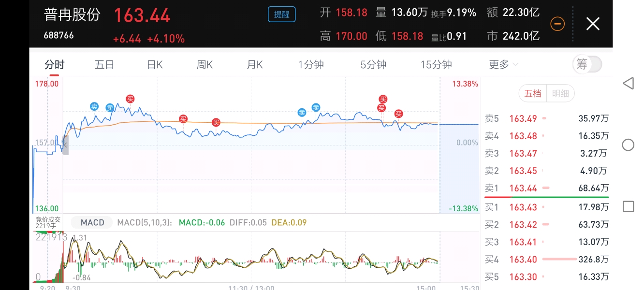Switch to the 1分钟 chart tab
The image size is (644, 290).
point(311,65)
